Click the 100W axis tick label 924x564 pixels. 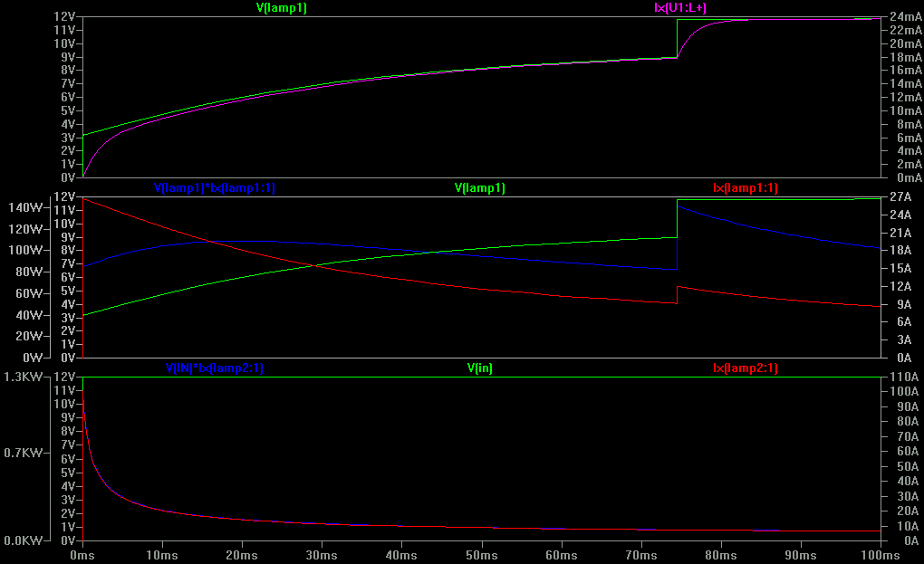pyautogui.click(x=26, y=250)
